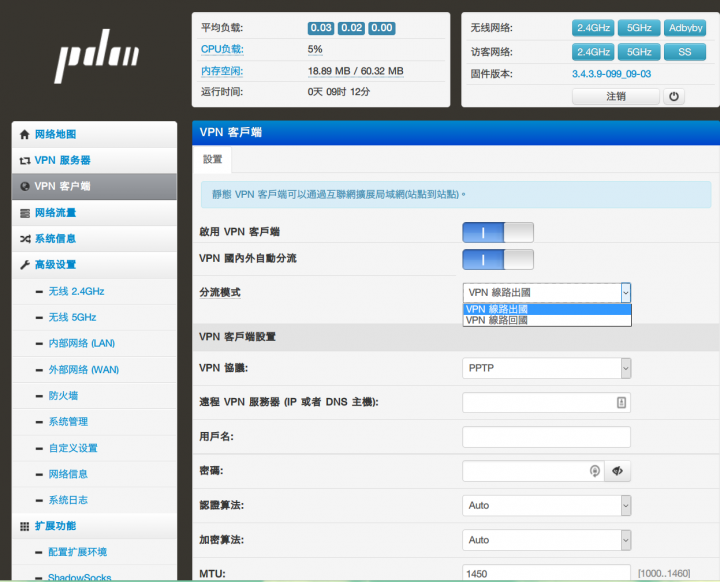Click the 5% CPU load value
This screenshot has width=720, height=582.
click(x=315, y=49)
